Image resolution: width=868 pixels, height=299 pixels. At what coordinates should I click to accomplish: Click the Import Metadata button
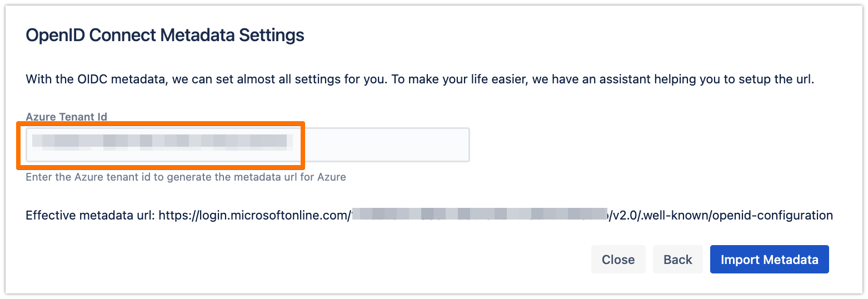(769, 260)
